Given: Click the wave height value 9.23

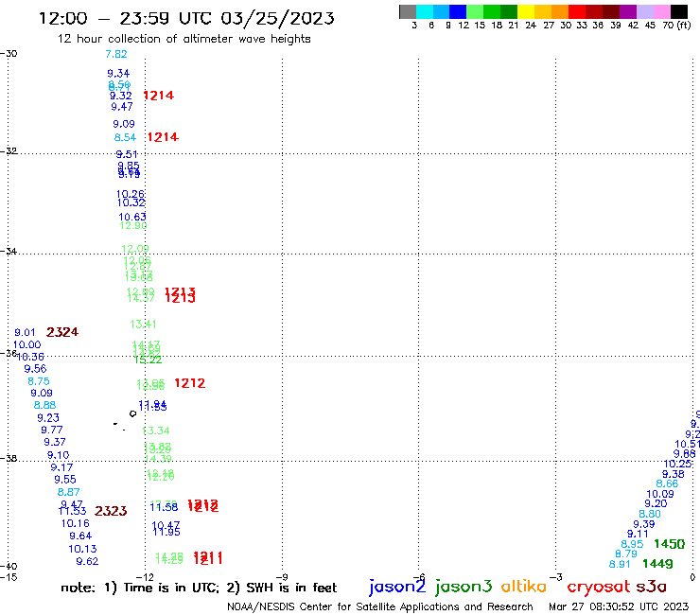Looking at the screenshot, I should click(x=48, y=418).
